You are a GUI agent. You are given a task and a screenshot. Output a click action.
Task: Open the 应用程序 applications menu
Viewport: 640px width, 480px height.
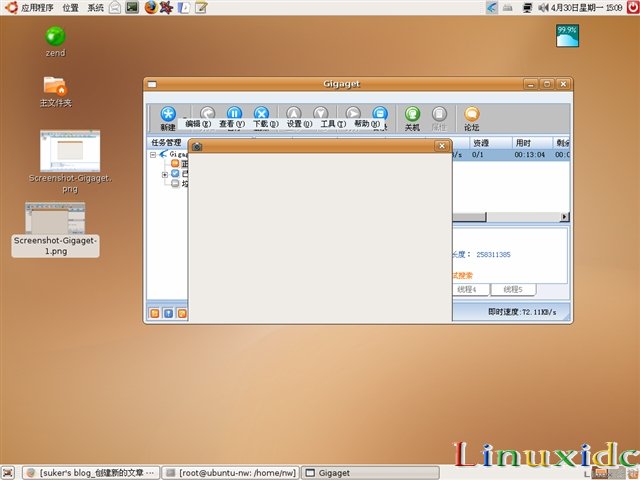[37, 7]
